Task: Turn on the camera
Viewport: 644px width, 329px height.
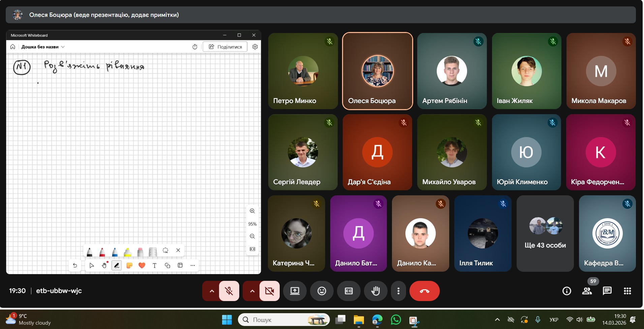Action: [x=269, y=291]
